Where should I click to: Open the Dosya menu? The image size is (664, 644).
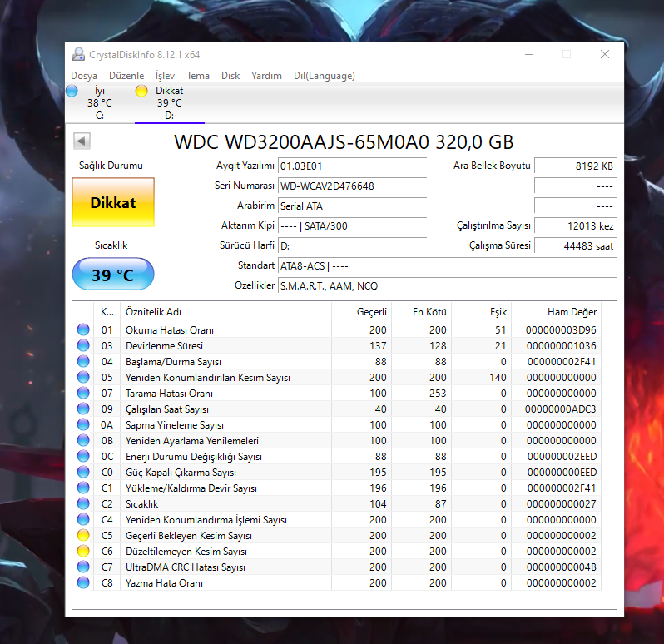[84, 76]
